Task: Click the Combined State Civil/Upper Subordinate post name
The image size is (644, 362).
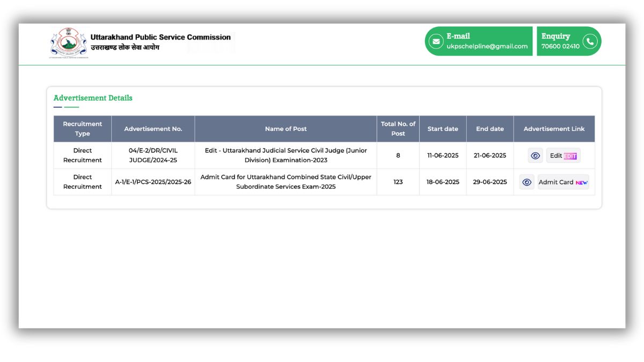Action: click(286, 182)
